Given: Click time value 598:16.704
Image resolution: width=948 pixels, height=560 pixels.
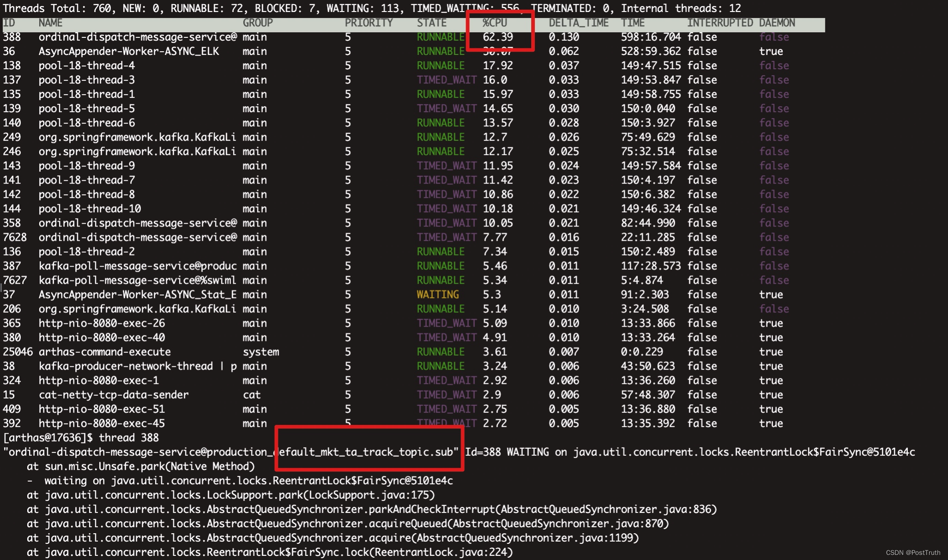Looking at the screenshot, I should 651,37.
